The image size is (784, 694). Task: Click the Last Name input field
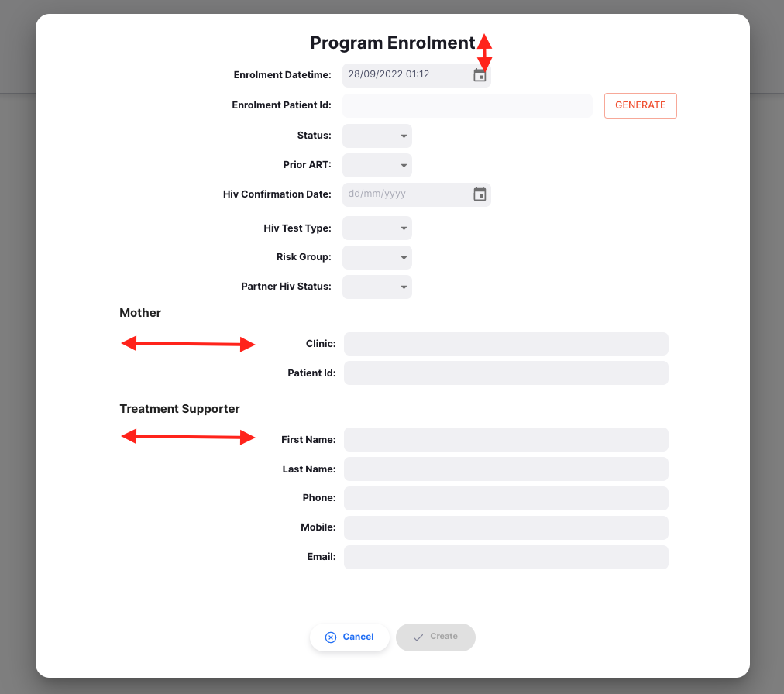(x=505, y=469)
